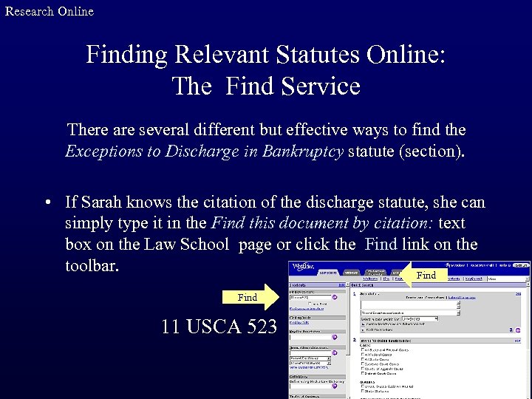The height and width of the screenshot is (399, 532).
Task: Expand the Field Restrictions triangle option
Action: coord(363,330)
